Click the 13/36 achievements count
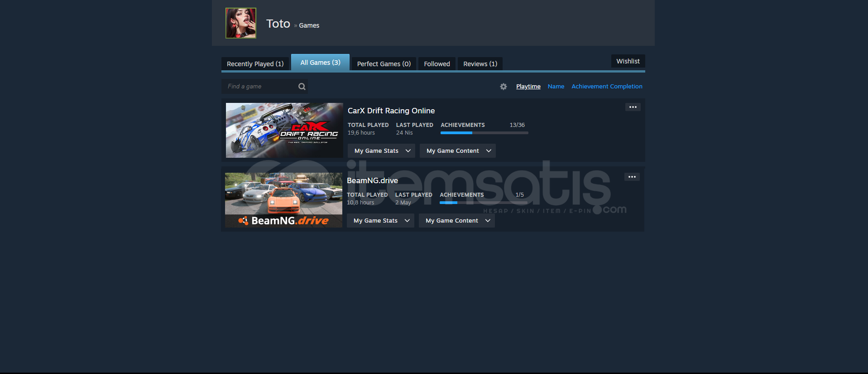 click(517, 125)
